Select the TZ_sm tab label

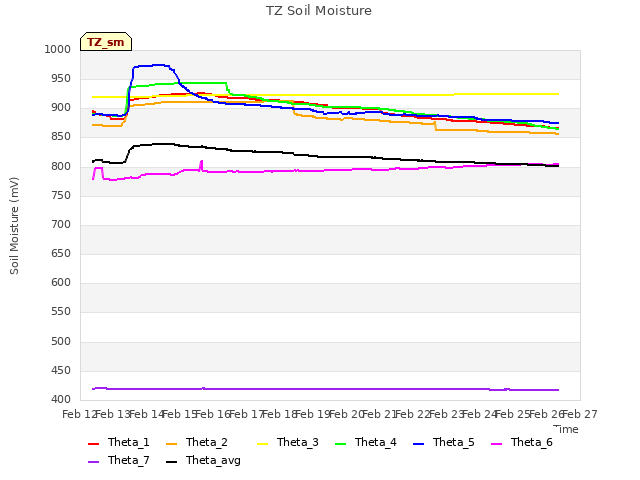[106, 42]
